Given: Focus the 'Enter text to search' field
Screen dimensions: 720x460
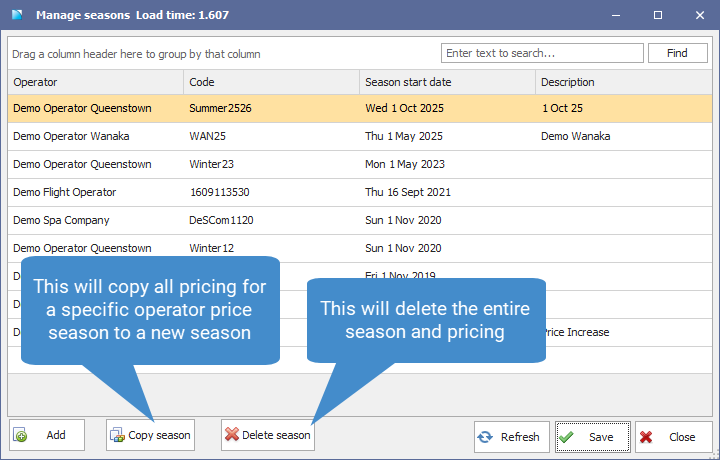Looking at the screenshot, I should point(542,53).
